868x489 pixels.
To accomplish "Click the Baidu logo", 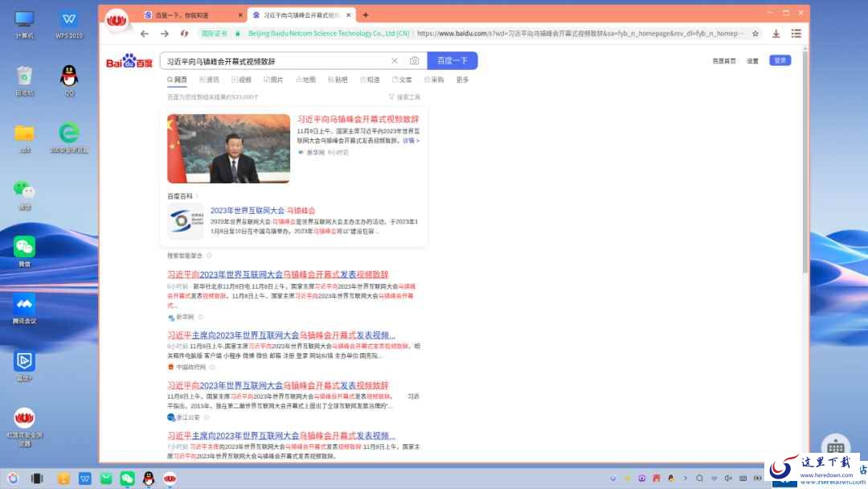I will pyautogui.click(x=129, y=61).
